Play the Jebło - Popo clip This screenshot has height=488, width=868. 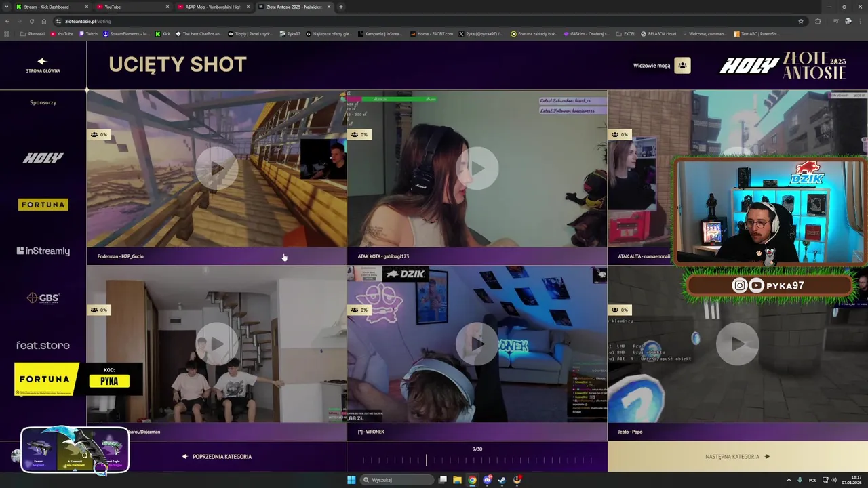(x=737, y=344)
